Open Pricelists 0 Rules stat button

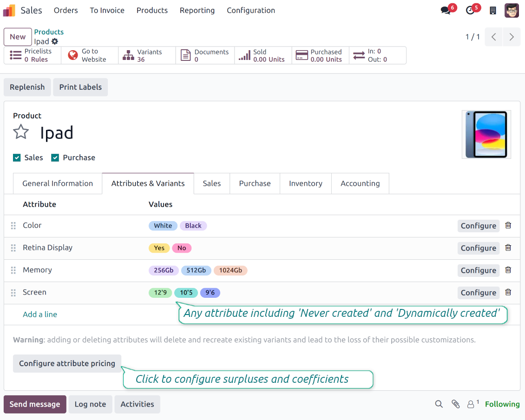[32, 55]
